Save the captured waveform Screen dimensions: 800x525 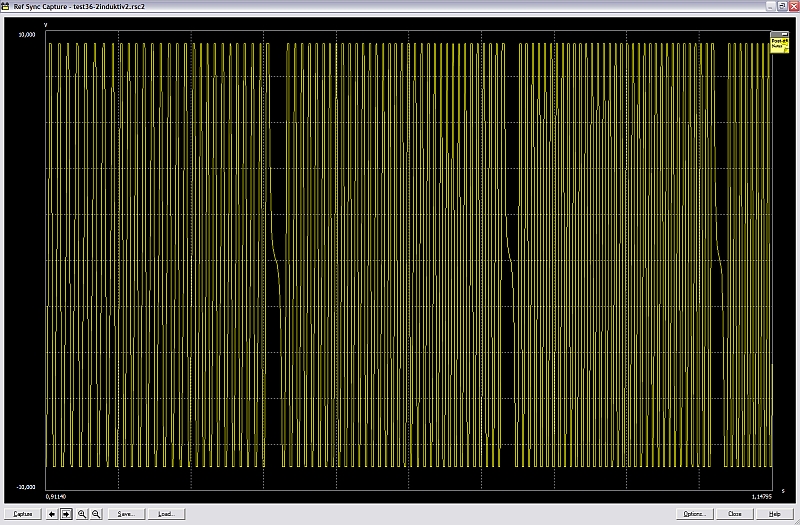(126, 514)
